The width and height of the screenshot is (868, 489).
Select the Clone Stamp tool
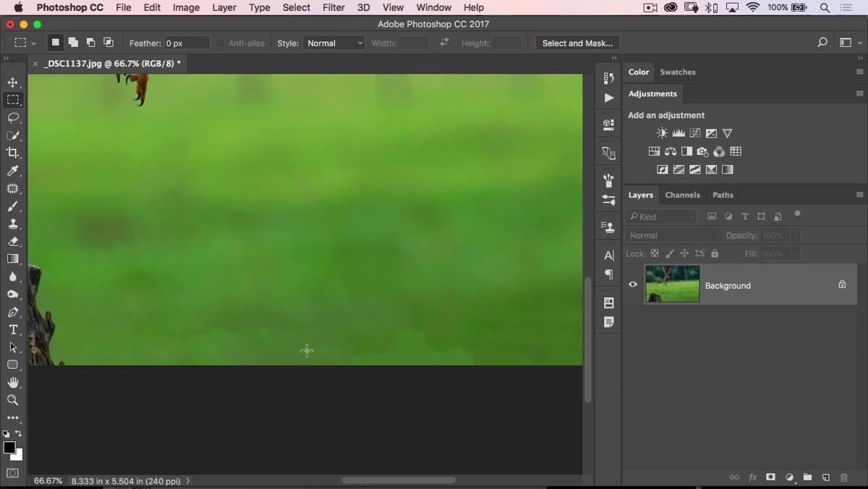point(13,224)
